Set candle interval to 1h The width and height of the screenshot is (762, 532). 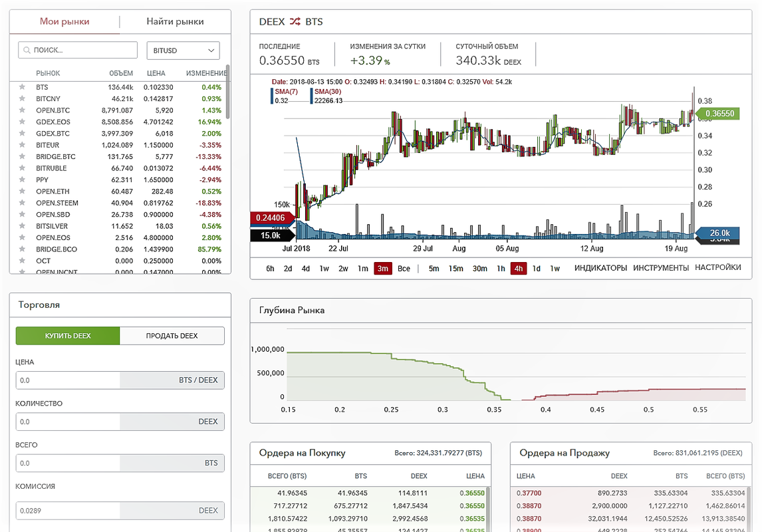pyautogui.click(x=501, y=268)
